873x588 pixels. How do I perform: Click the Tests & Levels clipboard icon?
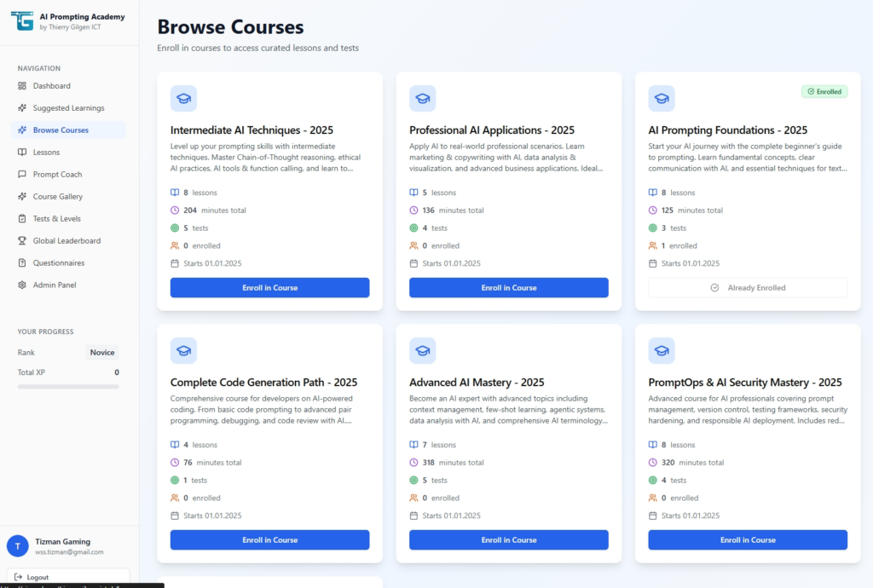(22, 219)
